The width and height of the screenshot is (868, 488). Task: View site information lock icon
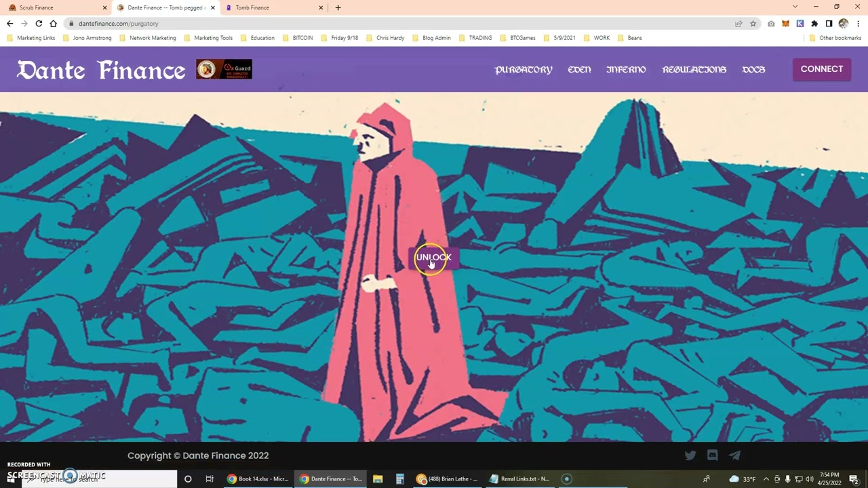click(71, 24)
